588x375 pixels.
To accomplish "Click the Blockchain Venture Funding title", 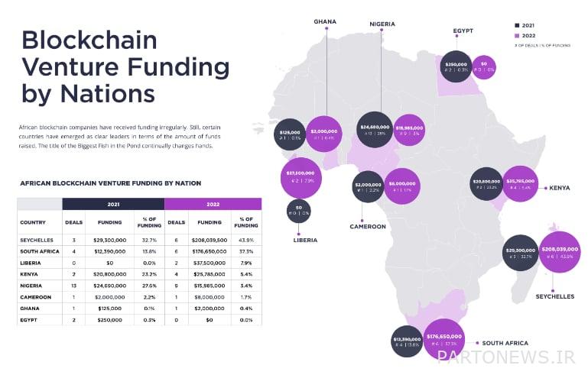I will 125,66.
